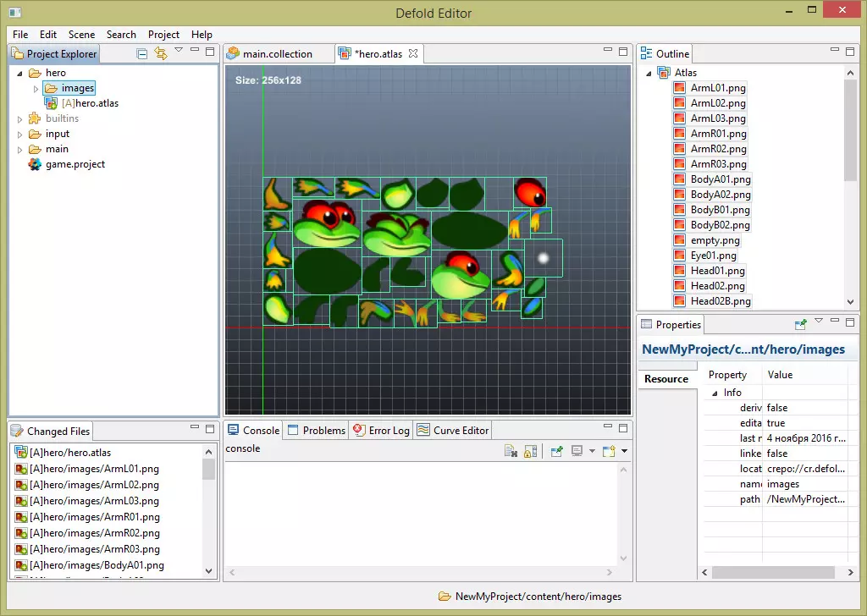The image size is (867, 616).
Task: Click the game.project file icon
Action: (x=35, y=164)
